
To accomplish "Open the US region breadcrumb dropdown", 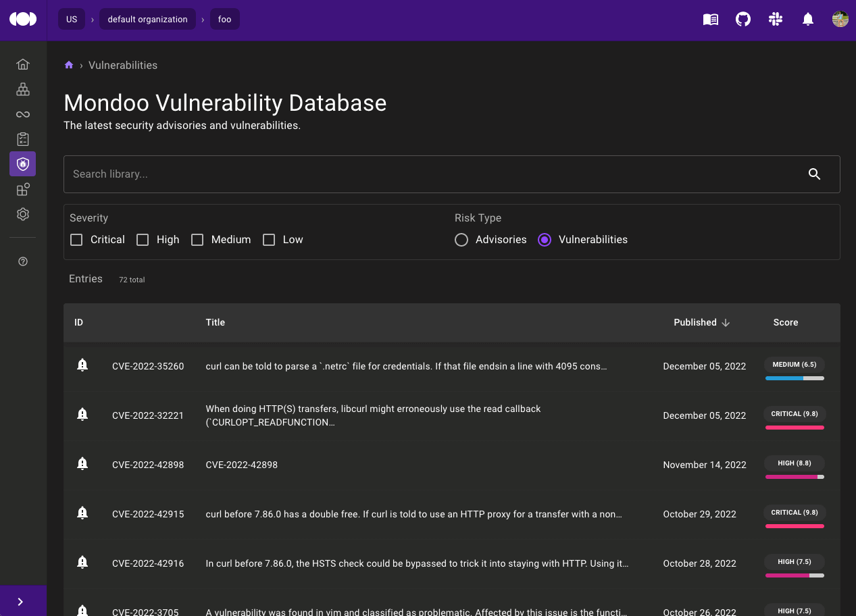I will (x=72, y=19).
